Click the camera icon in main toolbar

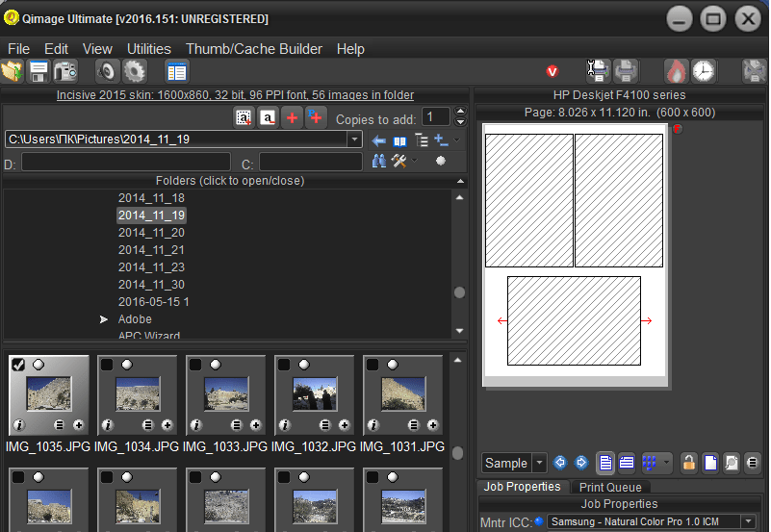coord(65,70)
